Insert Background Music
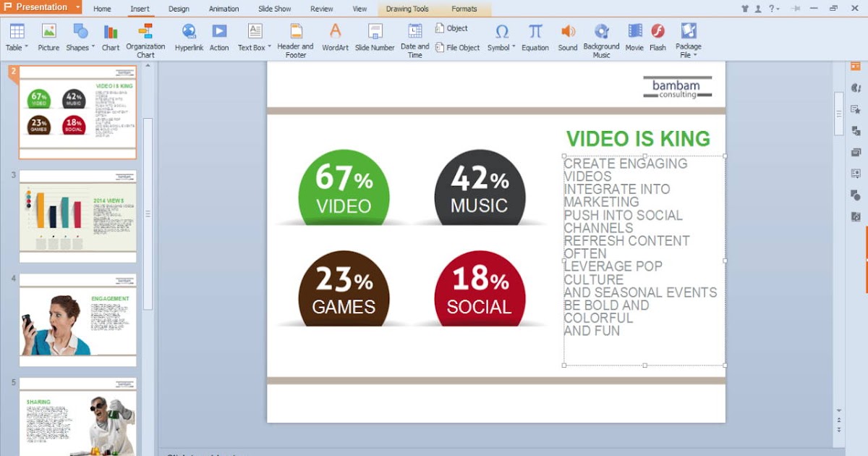 pyautogui.click(x=602, y=38)
